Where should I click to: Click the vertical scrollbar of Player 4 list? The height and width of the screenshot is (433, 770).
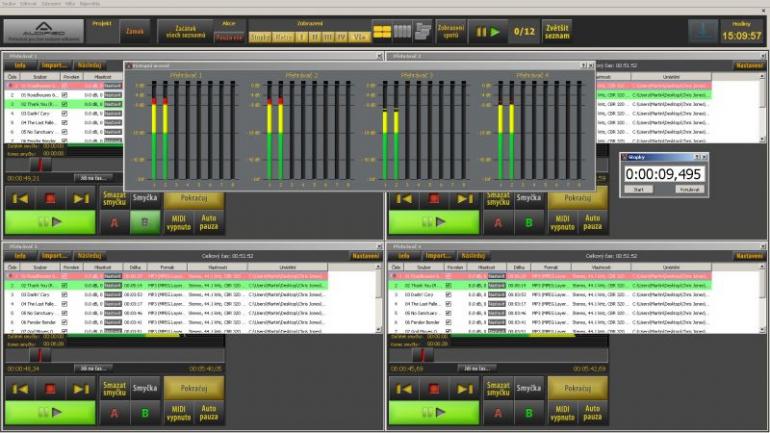point(762,298)
